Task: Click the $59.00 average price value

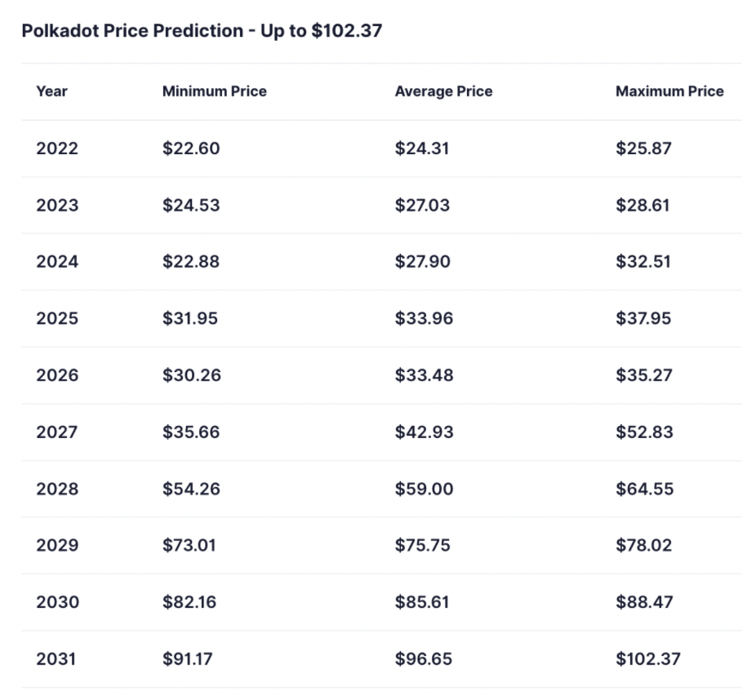Action: [x=424, y=489]
